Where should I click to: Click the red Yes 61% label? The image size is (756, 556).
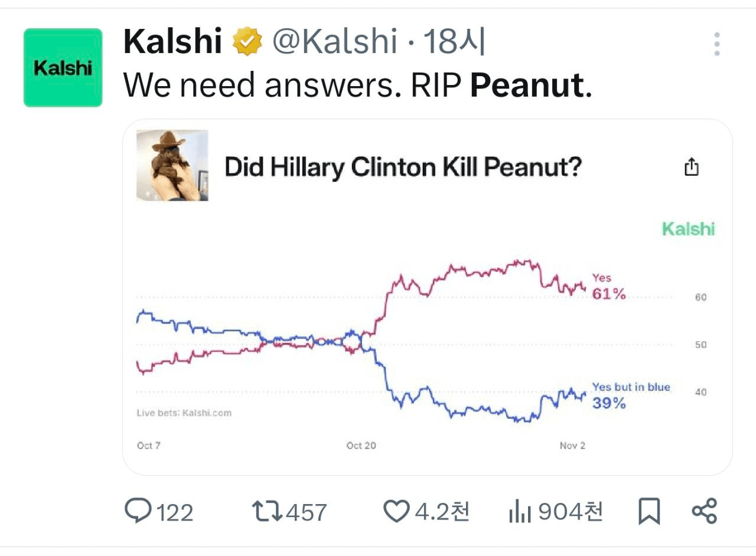pos(608,287)
